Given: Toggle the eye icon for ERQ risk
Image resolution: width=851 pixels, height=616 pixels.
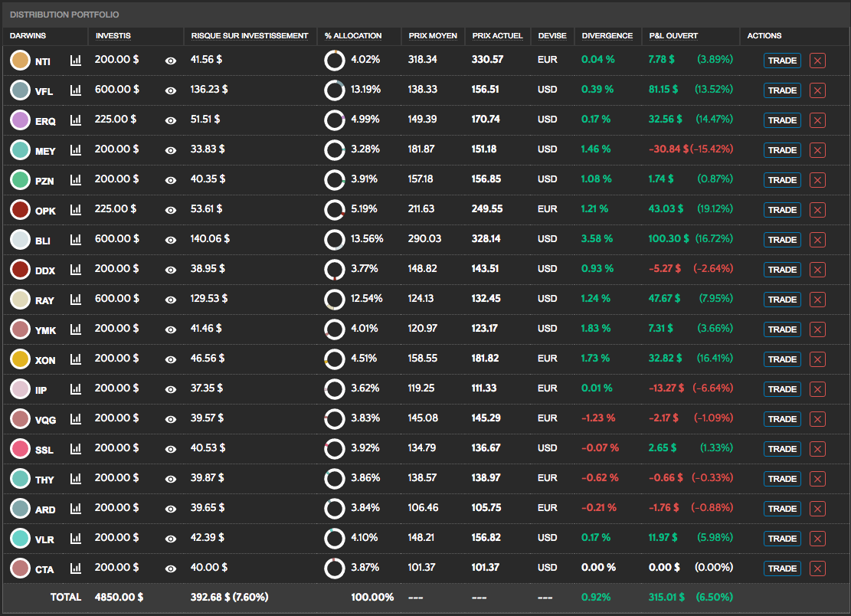Looking at the screenshot, I should point(171,120).
